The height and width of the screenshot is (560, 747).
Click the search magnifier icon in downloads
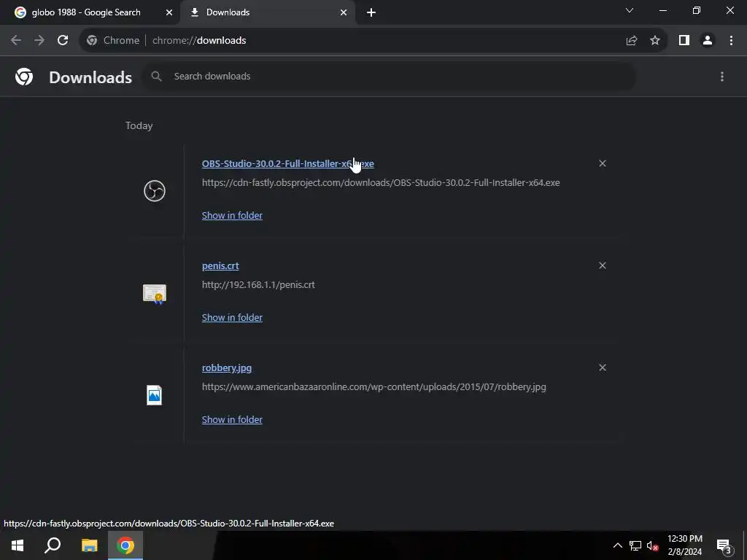click(156, 76)
